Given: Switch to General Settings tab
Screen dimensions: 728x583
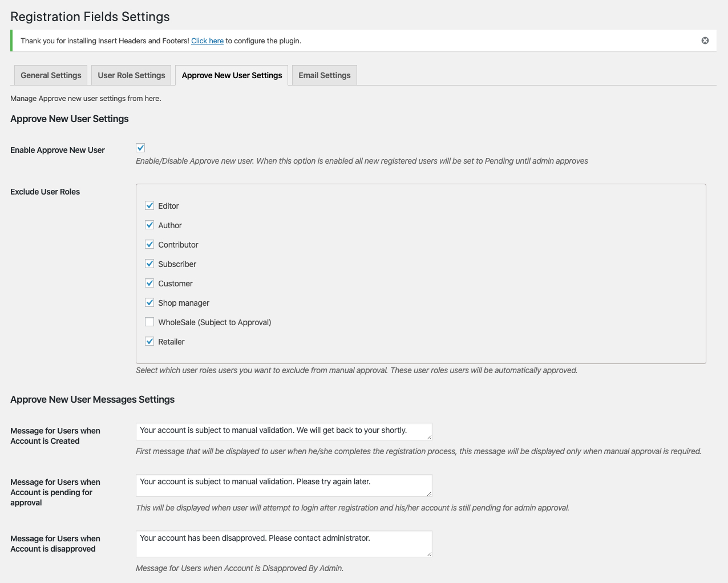Looking at the screenshot, I should click(51, 75).
